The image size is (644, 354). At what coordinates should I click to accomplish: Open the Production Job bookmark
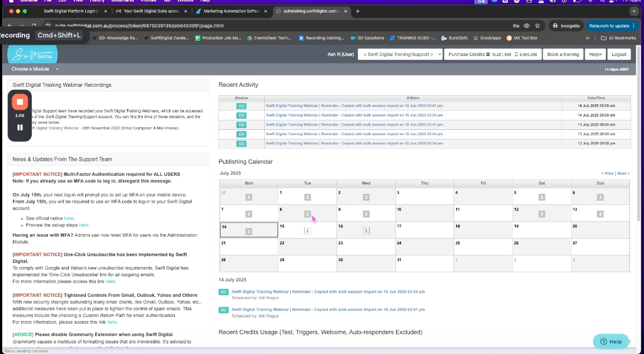(x=218, y=38)
